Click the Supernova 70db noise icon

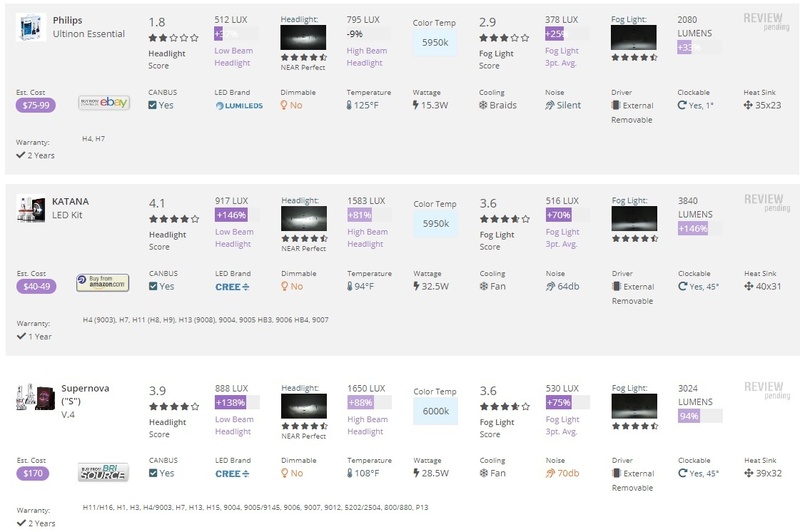tap(549, 473)
